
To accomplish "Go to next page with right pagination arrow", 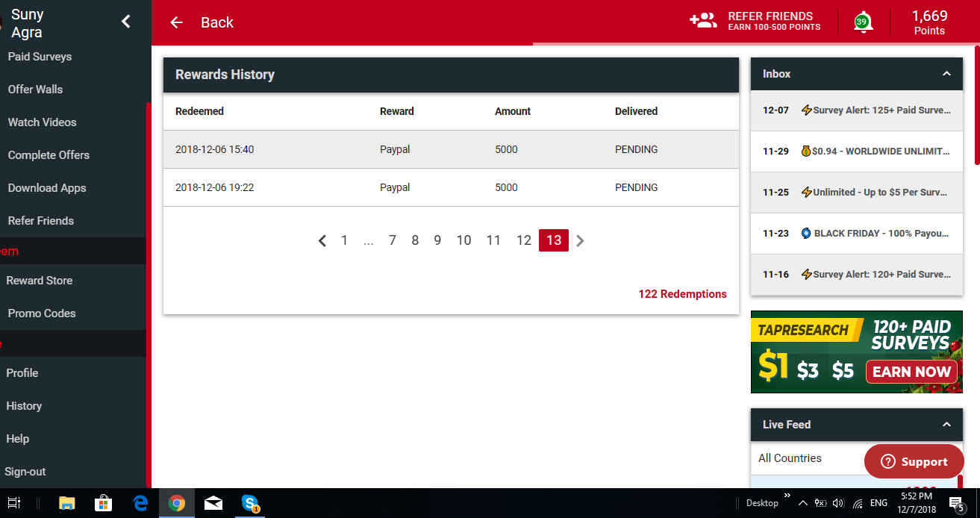I will [x=580, y=240].
